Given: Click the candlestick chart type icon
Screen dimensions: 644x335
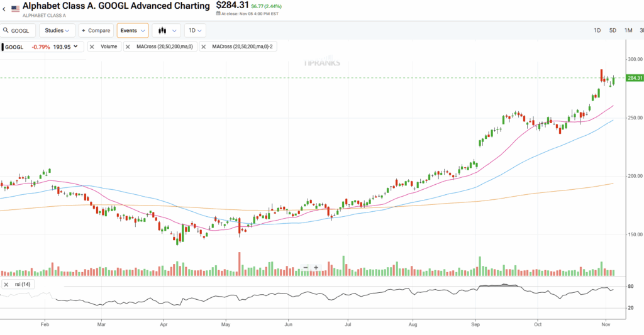Looking at the screenshot, I should [162, 30].
